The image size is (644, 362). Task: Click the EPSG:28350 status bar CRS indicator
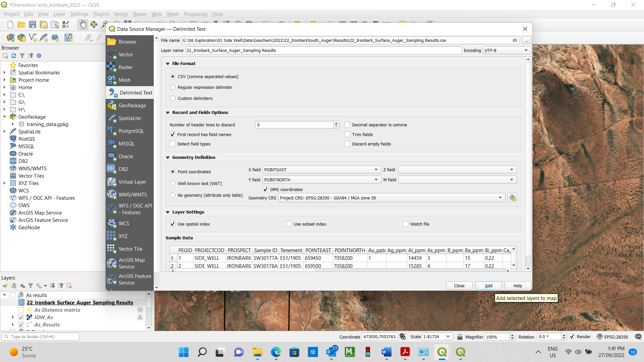[615, 337]
